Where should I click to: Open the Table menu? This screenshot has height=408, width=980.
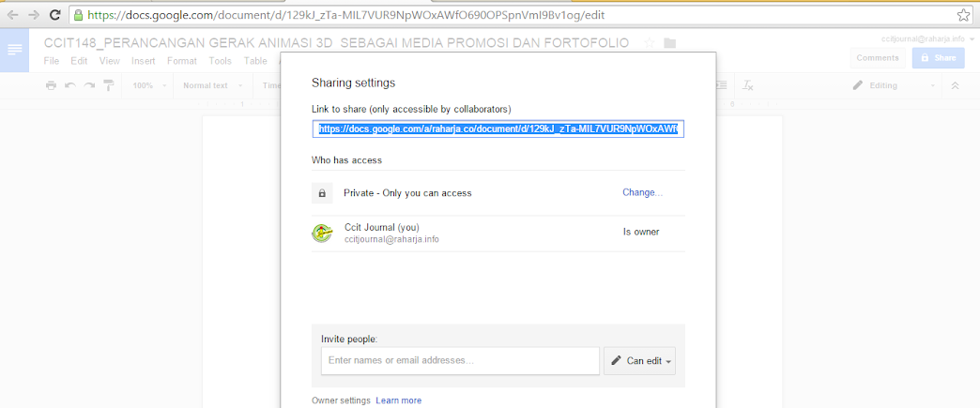point(255,61)
